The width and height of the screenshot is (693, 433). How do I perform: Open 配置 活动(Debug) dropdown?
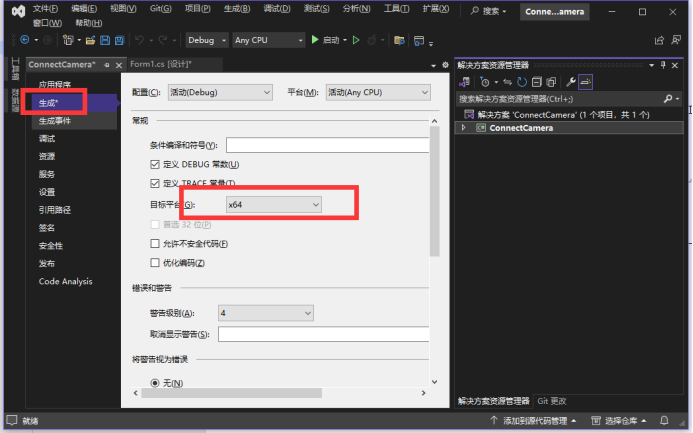[220, 92]
